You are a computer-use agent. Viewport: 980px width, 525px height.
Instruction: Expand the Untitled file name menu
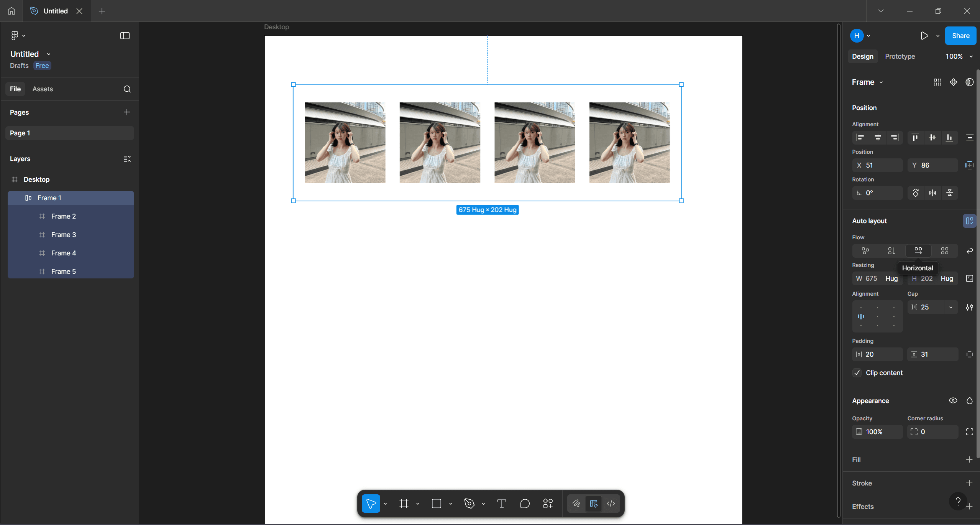[x=48, y=54]
